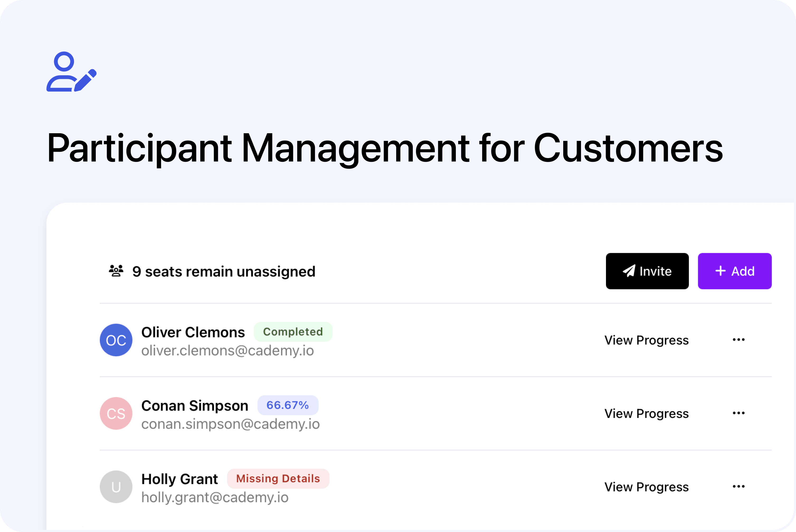Click the user edit icon above the title
Viewport: 796px width, 532px height.
72,72
